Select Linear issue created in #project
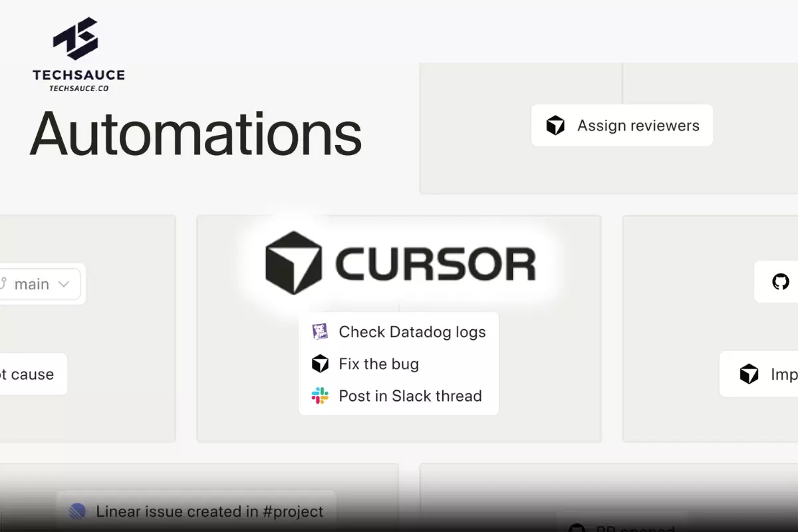798x532 pixels. (196, 511)
